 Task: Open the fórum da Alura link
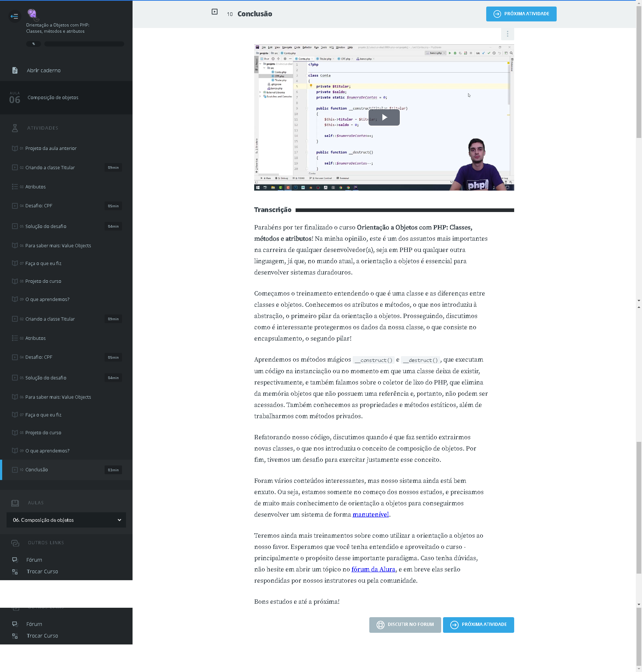click(x=373, y=569)
